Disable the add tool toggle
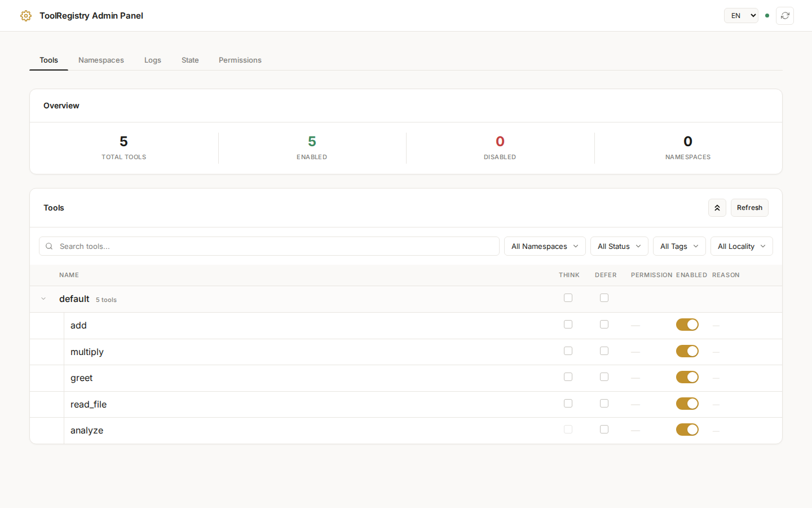The height and width of the screenshot is (508, 812). [x=687, y=325]
